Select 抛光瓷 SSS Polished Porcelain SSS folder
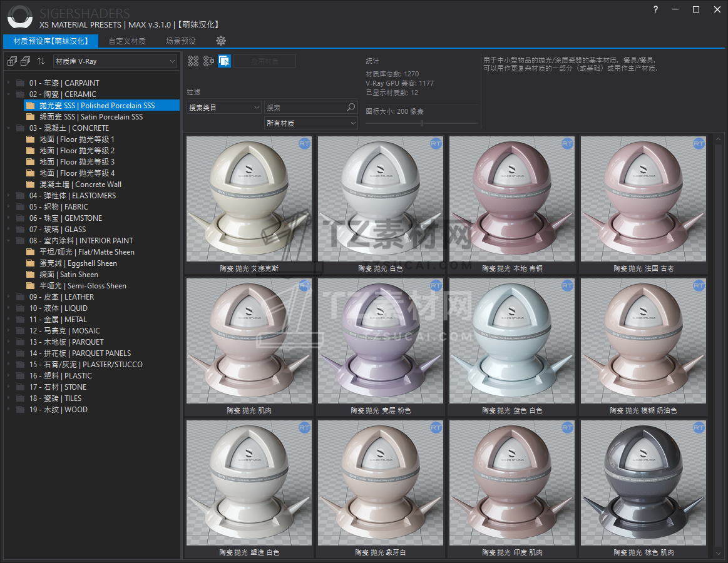Viewport: 728px width, 563px height. 101,105
